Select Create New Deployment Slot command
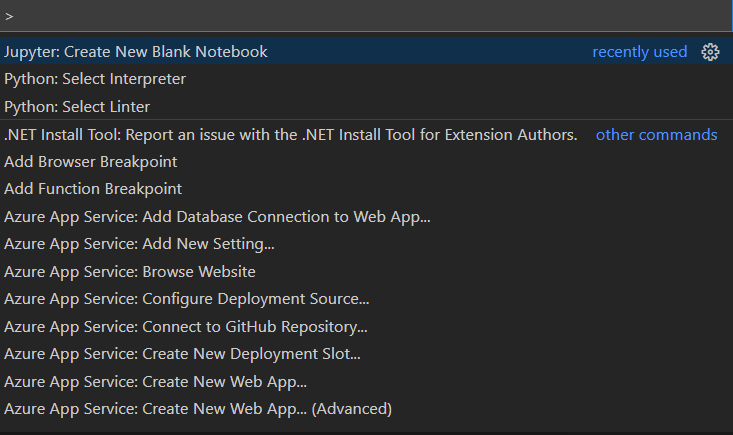 (x=366, y=354)
